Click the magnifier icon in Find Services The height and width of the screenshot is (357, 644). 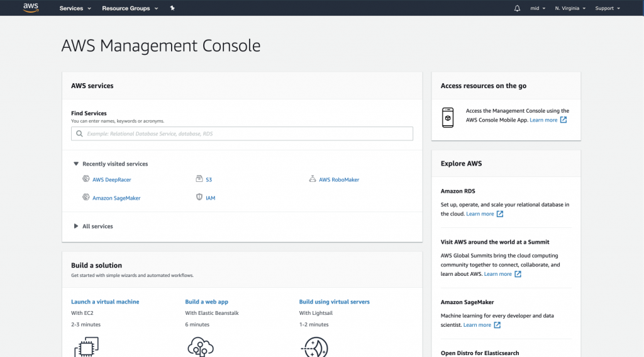point(79,133)
